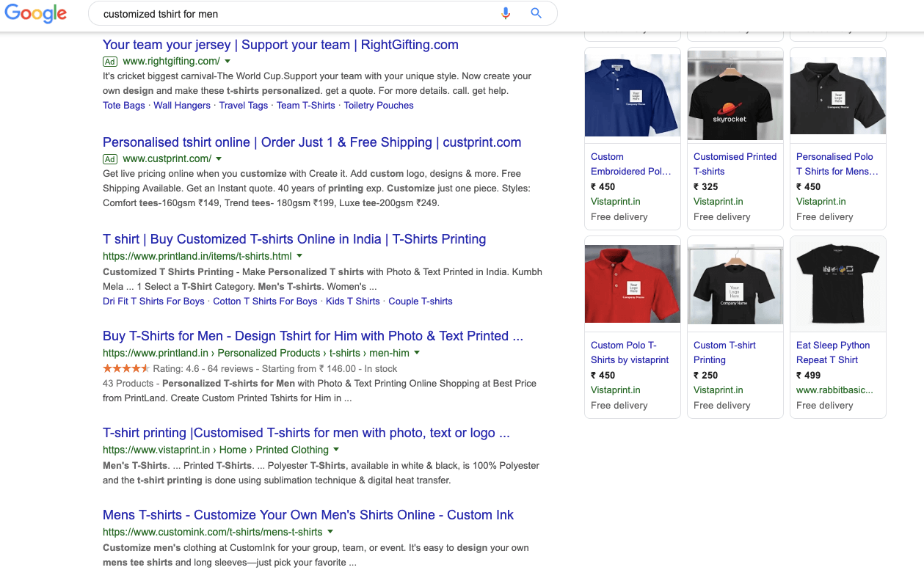Expand the arrow beside printland.in/items/t-shirts.html
The height and width of the screenshot is (581, 924).
point(299,257)
